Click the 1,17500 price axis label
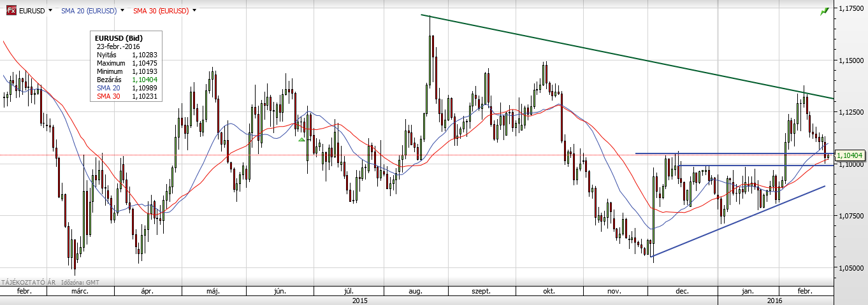Screen dimensions: 868x305 851,8
